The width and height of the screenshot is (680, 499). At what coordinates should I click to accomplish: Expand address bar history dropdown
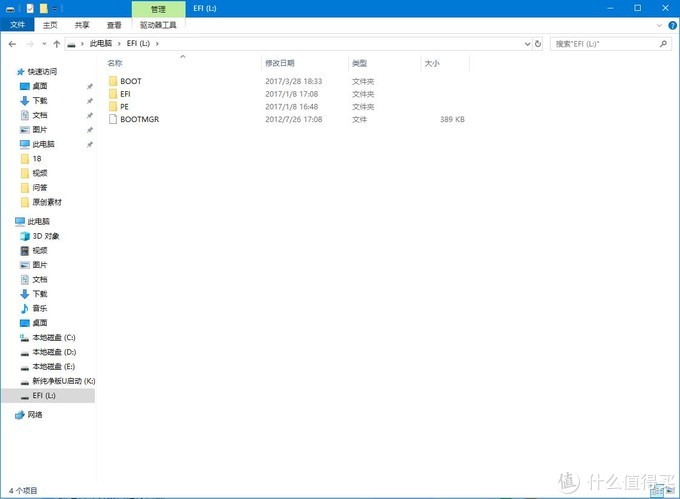coord(527,44)
